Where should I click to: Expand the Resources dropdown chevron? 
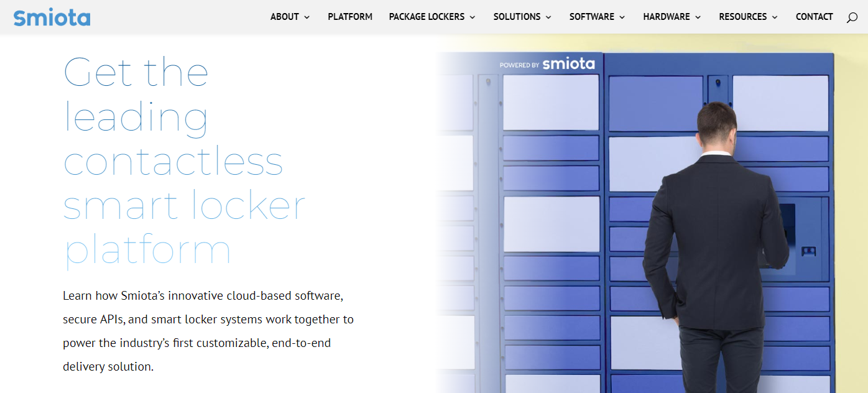pos(774,17)
